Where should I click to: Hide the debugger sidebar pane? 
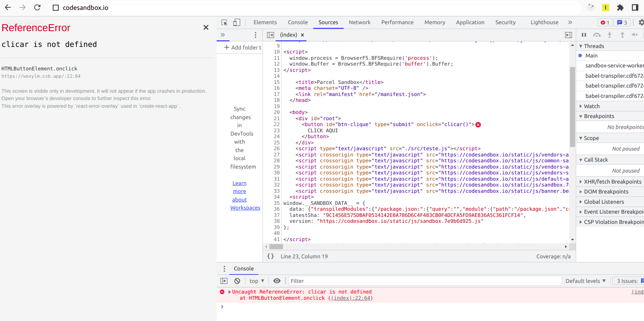[568, 35]
